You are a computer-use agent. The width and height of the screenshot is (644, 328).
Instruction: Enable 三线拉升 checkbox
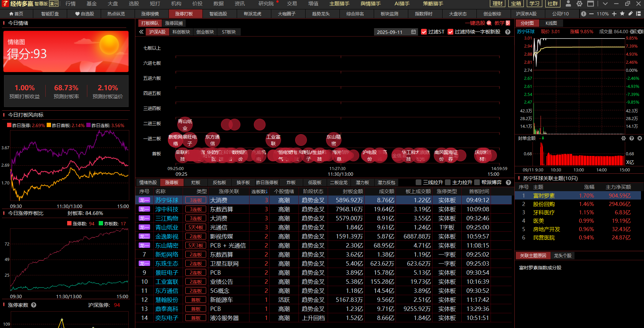418,182
